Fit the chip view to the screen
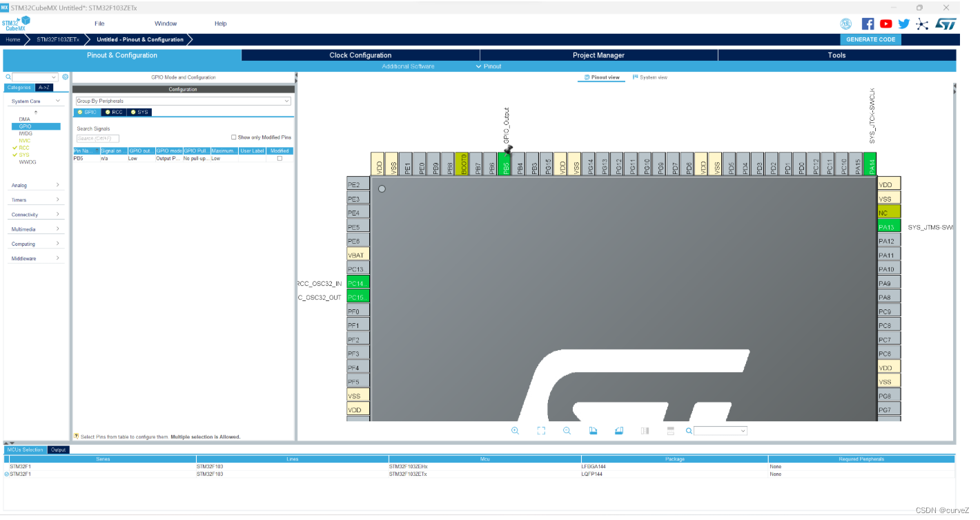This screenshot has height=520, width=980. (541, 430)
